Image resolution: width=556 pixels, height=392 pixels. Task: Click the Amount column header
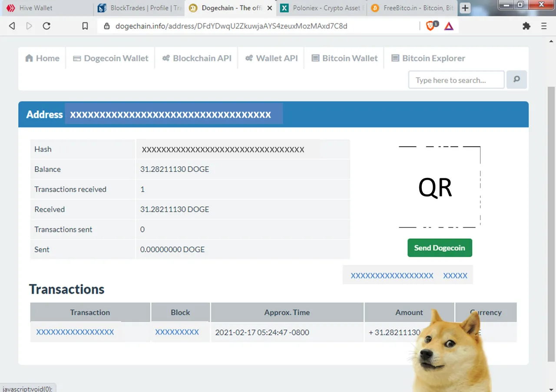click(x=409, y=312)
